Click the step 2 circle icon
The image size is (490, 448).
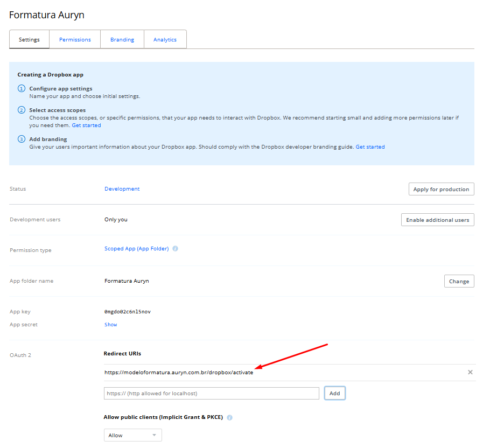pyautogui.click(x=21, y=110)
